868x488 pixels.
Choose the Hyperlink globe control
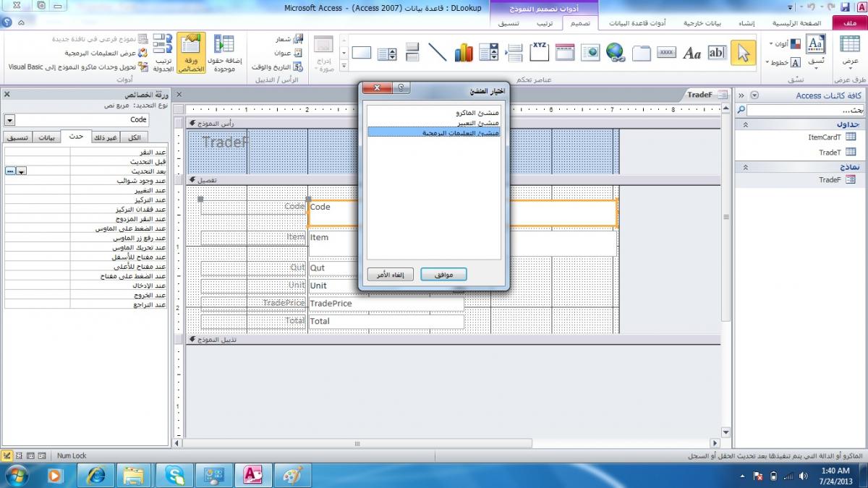point(616,53)
